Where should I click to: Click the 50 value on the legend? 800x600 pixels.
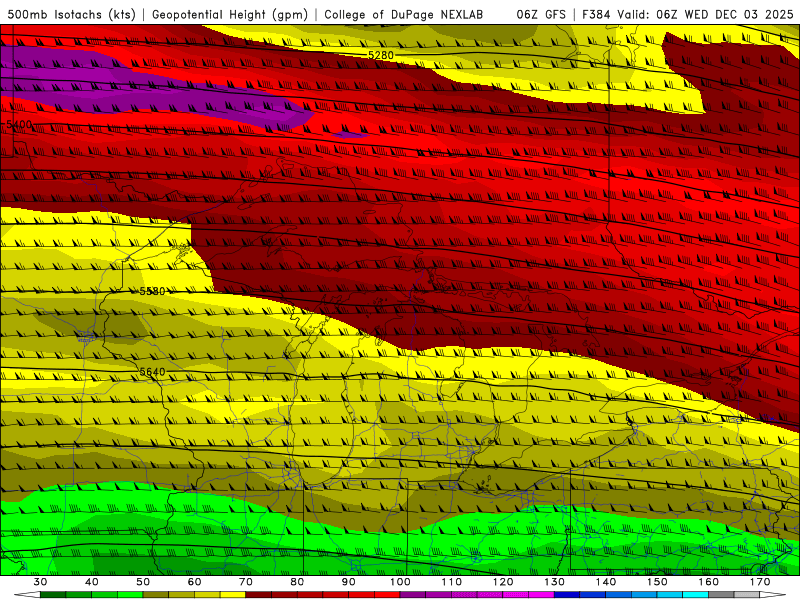click(143, 582)
